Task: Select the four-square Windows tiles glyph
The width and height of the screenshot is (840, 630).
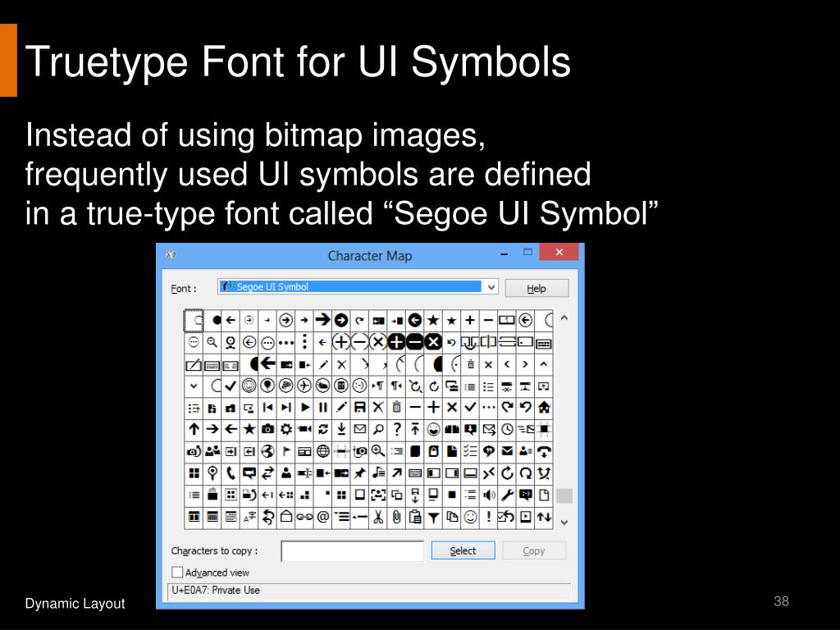Action: (x=194, y=473)
